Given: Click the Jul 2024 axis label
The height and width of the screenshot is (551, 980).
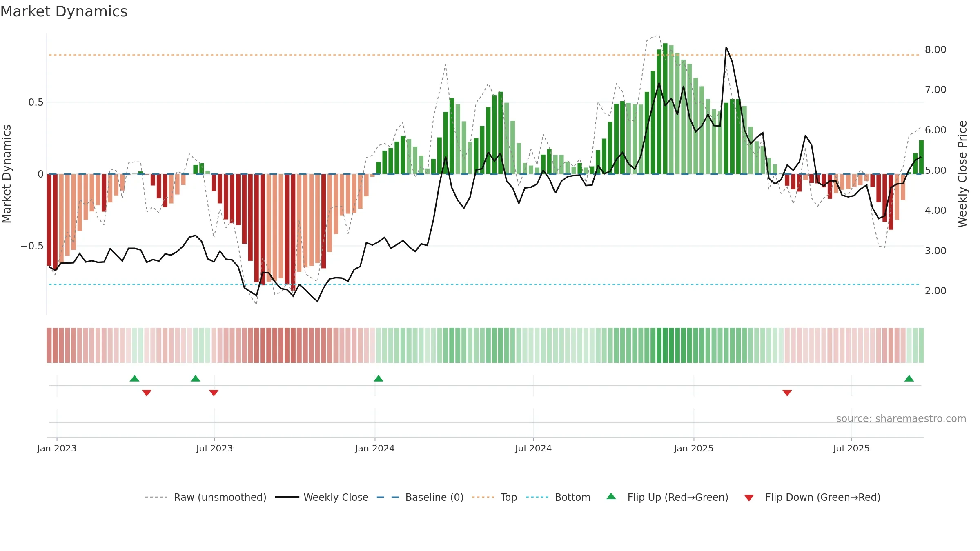Looking at the screenshot, I should [x=533, y=448].
